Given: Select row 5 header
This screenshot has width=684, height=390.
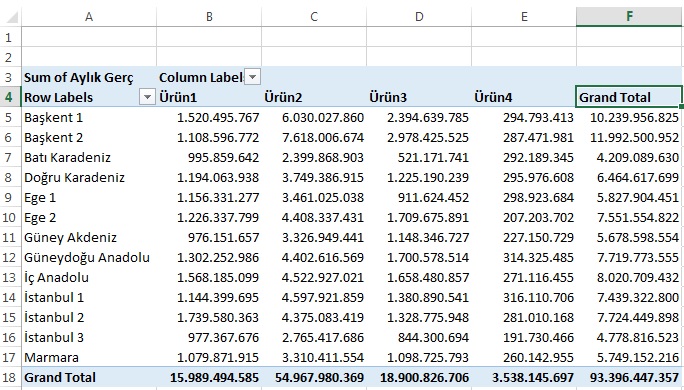Looking at the screenshot, I should (10, 117).
